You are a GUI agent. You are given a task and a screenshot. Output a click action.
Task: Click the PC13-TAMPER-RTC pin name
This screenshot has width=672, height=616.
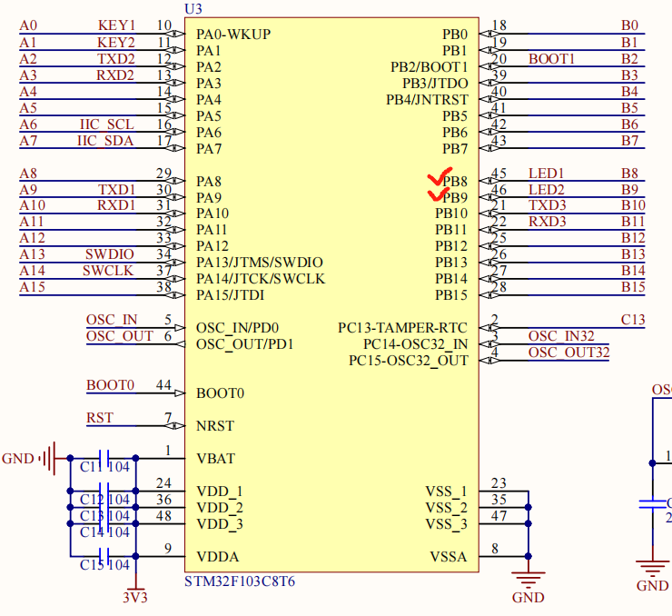point(402,328)
